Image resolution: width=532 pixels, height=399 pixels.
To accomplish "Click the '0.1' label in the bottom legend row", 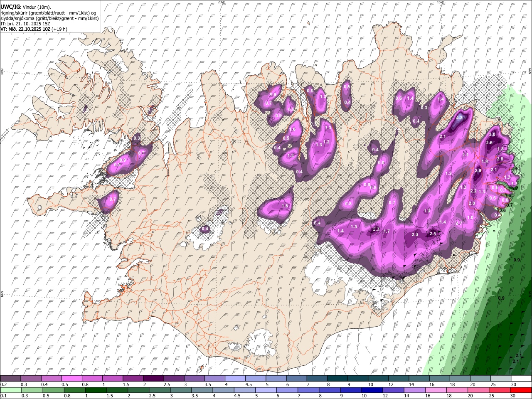I will [x=3, y=397].
